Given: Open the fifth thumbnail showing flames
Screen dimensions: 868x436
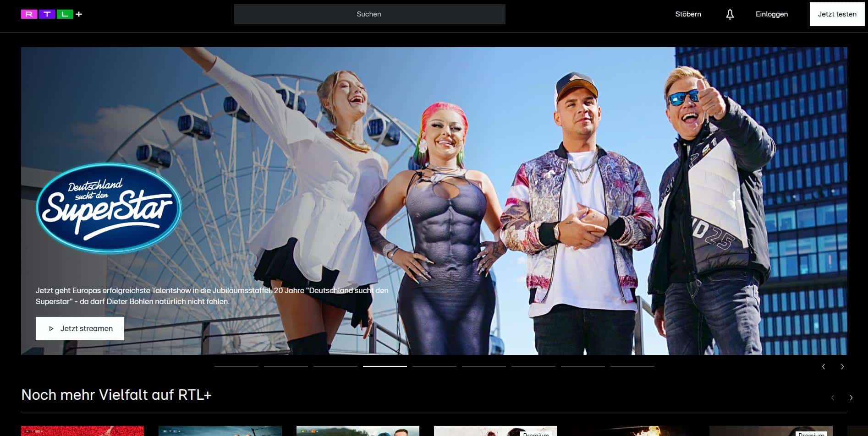Looking at the screenshot, I should pyautogui.click(x=632, y=431).
